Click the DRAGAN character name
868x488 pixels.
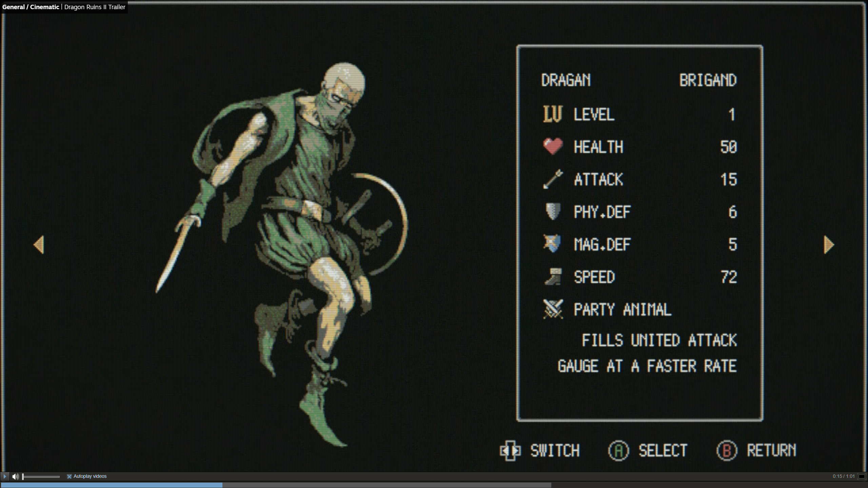point(566,80)
